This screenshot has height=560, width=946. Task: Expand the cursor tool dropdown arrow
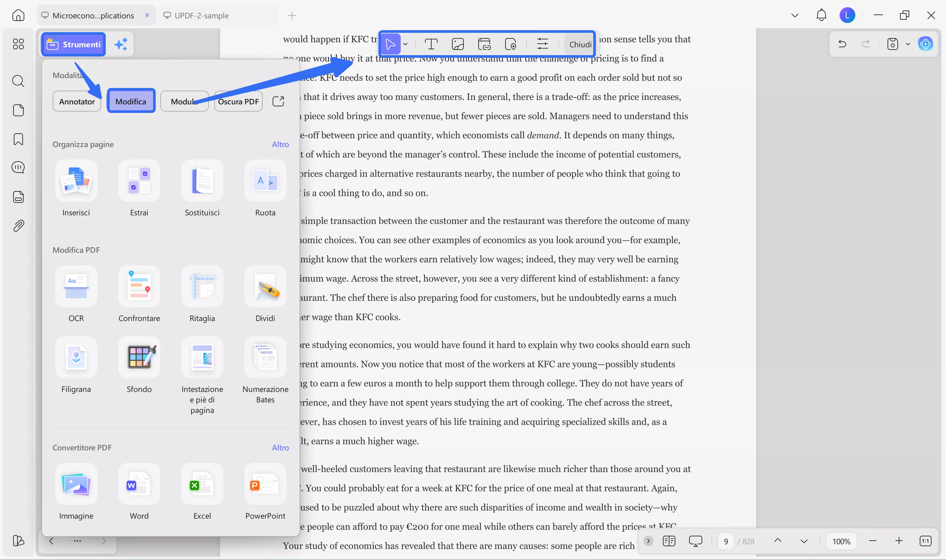tap(405, 44)
